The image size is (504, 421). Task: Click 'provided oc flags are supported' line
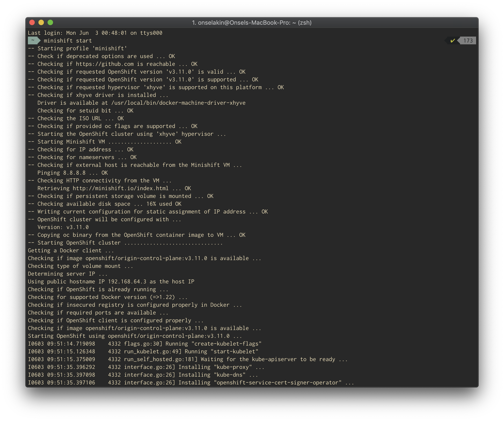click(113, 126)
